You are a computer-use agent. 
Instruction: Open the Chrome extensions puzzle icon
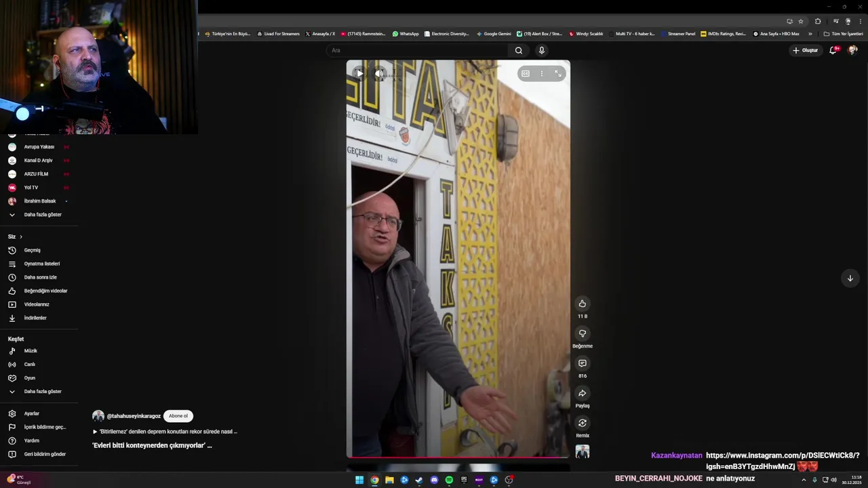(818, 21)
